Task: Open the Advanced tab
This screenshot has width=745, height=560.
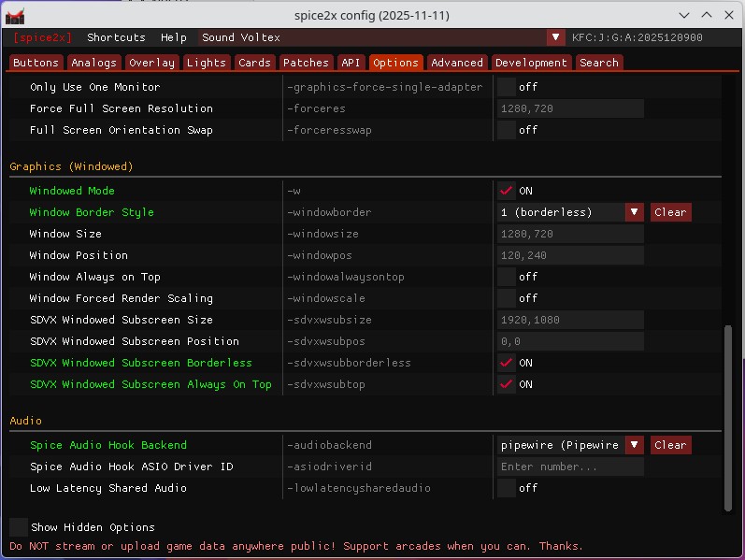Action: coord(456,63)
